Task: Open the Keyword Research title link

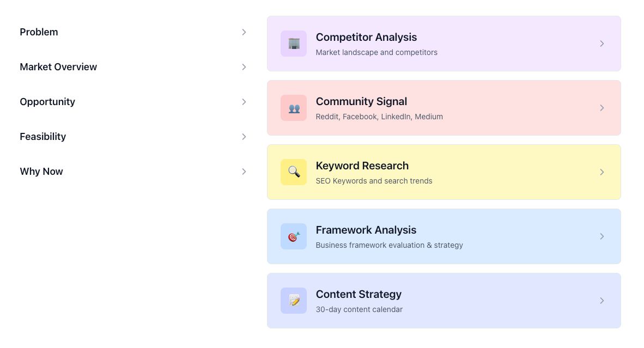Action: click(362, 166)
